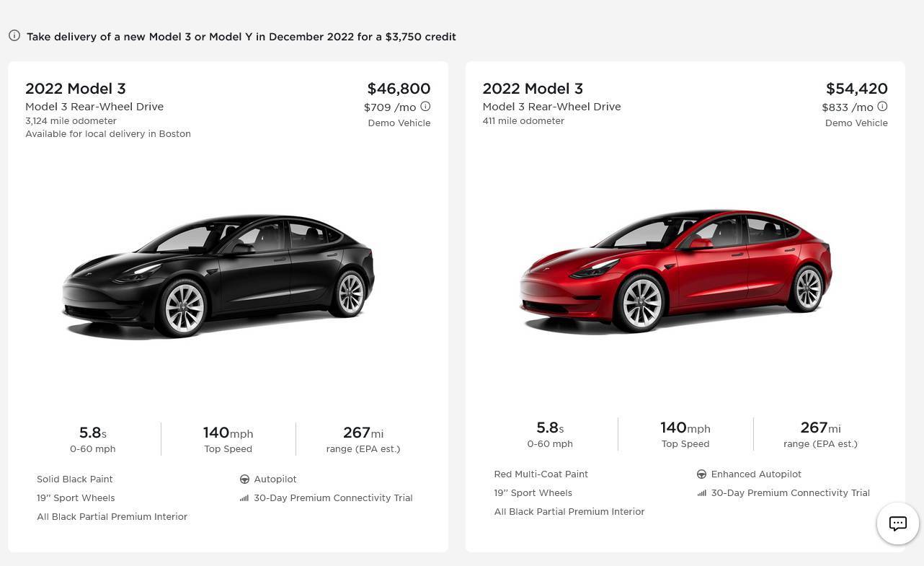924x566 pixels.
Task: Open the black Model 3 car image
Action: [x=218, y=276]
